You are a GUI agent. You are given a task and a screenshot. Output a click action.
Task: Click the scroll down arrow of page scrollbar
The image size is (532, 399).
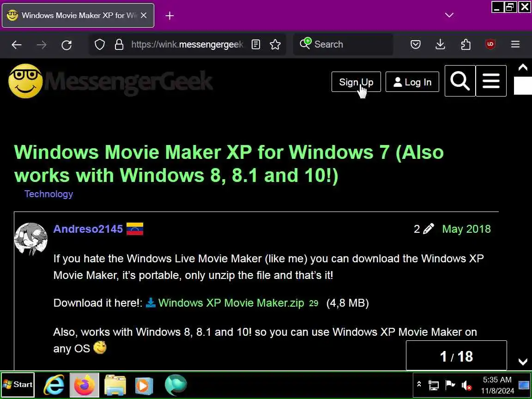tap(523, 362)
